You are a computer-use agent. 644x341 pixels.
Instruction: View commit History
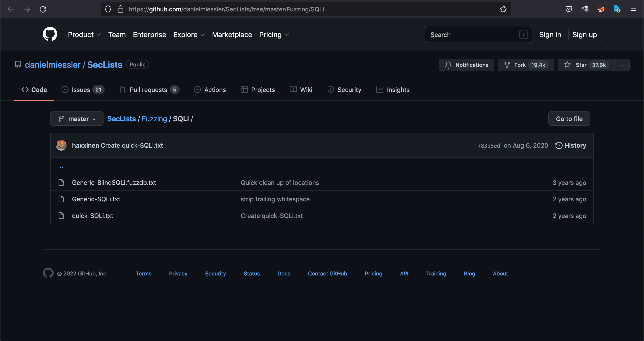click(x=571, y=145)
